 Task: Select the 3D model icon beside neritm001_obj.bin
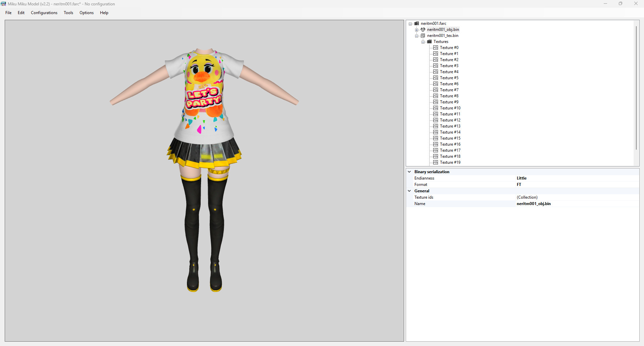pos(423,30)
